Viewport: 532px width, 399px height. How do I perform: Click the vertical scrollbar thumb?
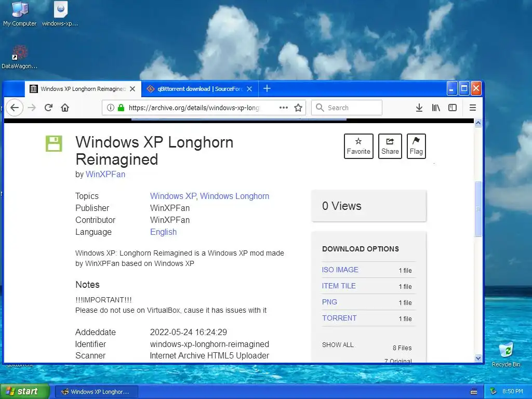click(478, 209)
